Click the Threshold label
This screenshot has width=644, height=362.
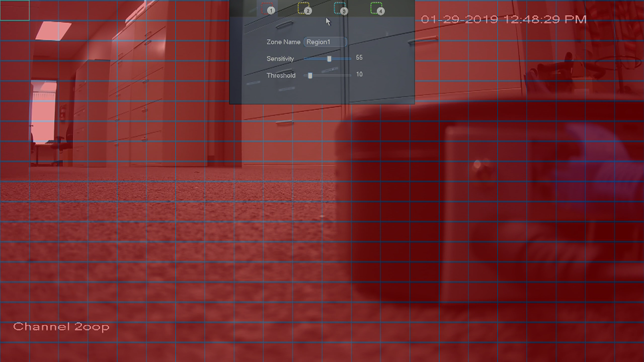(x=281, y=75)
